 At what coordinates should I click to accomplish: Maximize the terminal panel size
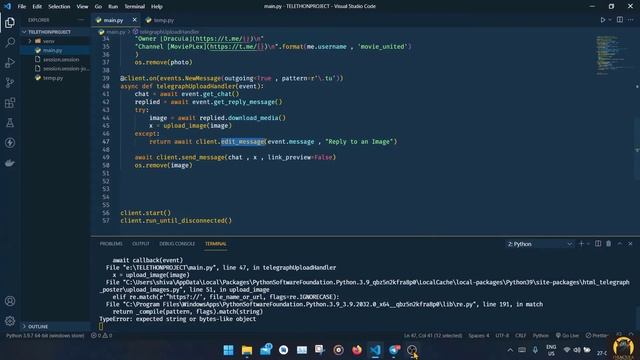point(620,244)
